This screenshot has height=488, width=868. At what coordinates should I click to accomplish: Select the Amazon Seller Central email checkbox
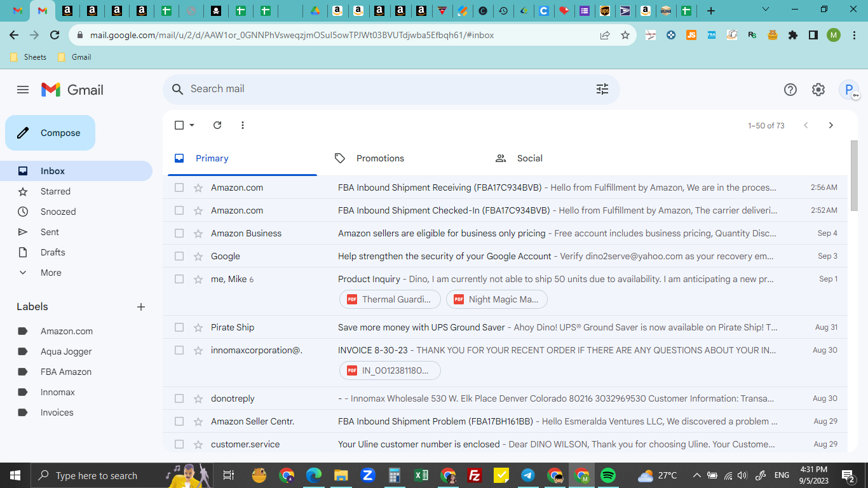click(179, 421)
